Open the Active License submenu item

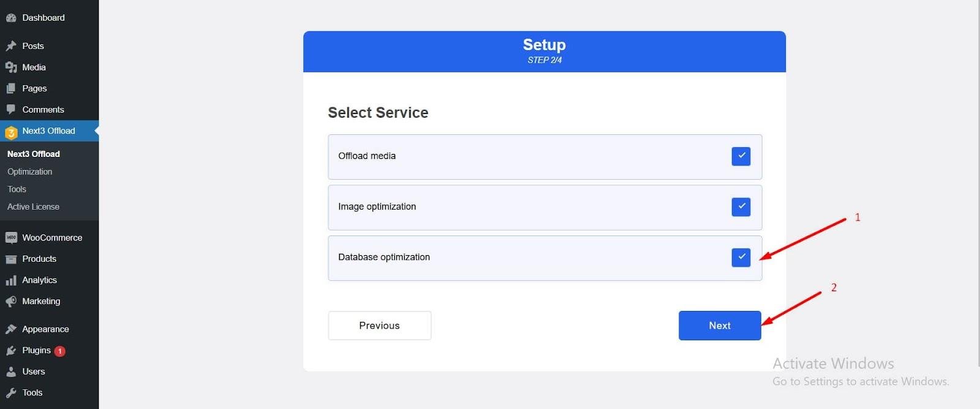[34, 207]
